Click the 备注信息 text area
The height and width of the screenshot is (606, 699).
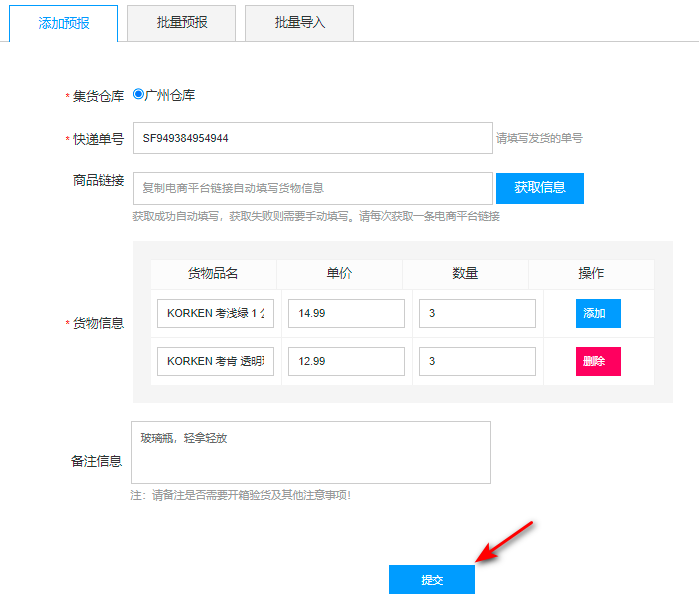pyautogui.click(x=311, y=452)
